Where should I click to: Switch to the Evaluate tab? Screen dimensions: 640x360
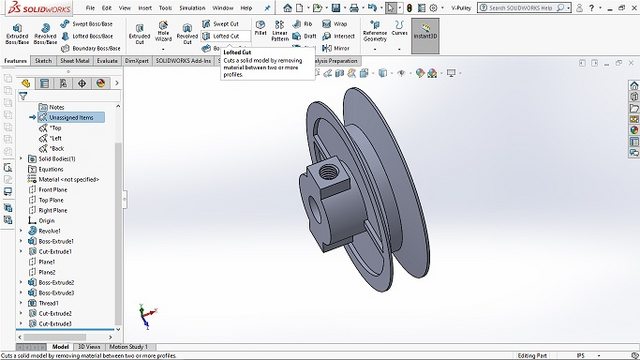pyautogui.click(x=107, y=61)
